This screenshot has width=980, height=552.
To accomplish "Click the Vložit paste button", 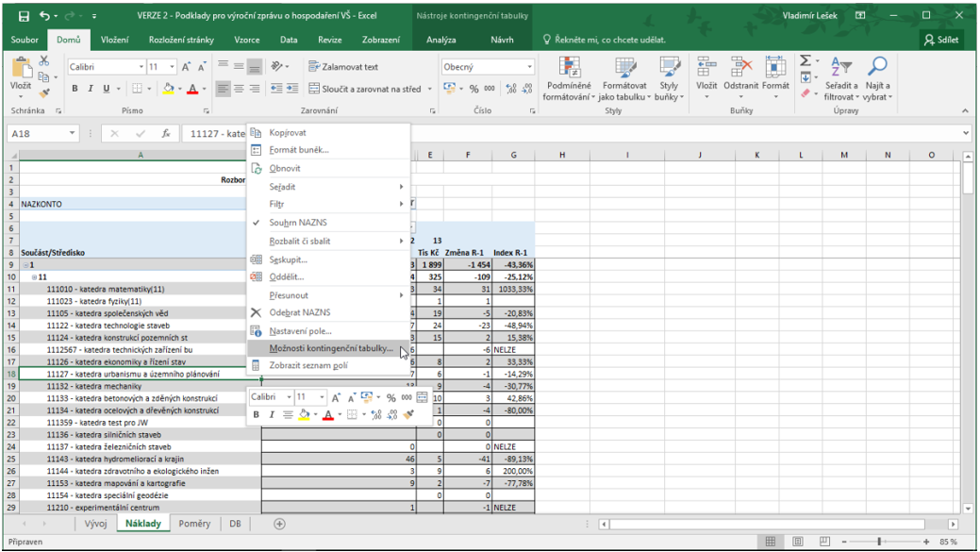I will pyautogui.click(x=21, y=75).
